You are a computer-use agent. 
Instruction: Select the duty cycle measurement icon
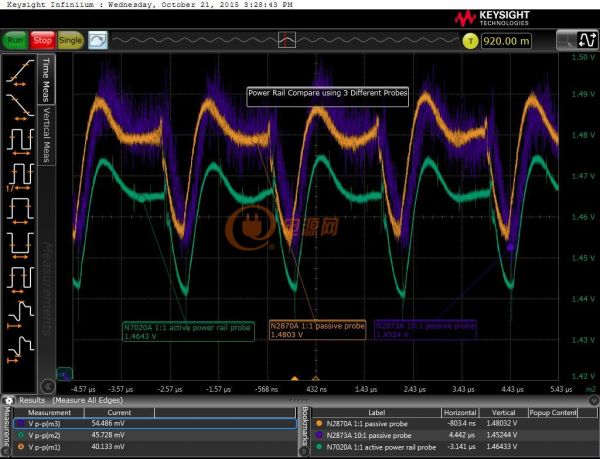coord(20,280)
